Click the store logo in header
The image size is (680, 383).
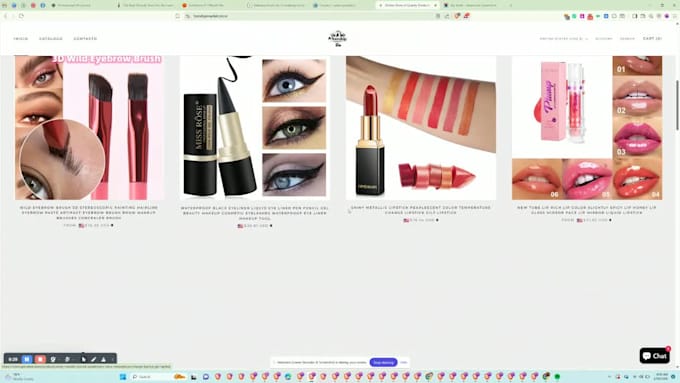coord(337,39)
